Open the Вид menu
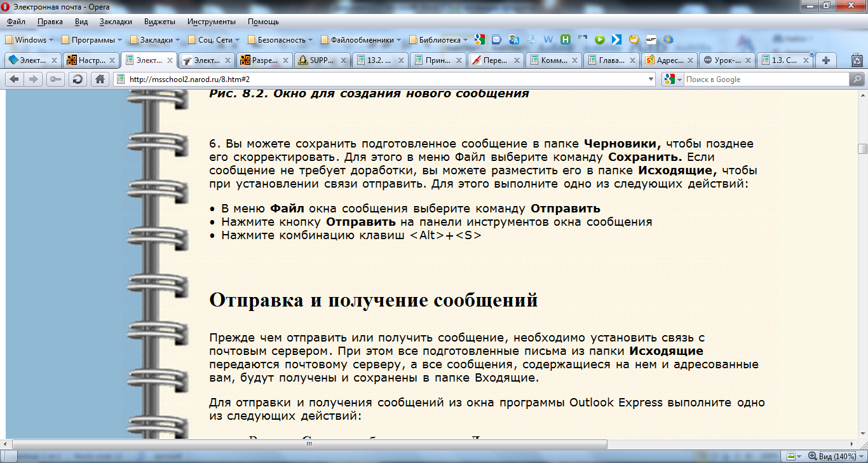 [81, 22]
